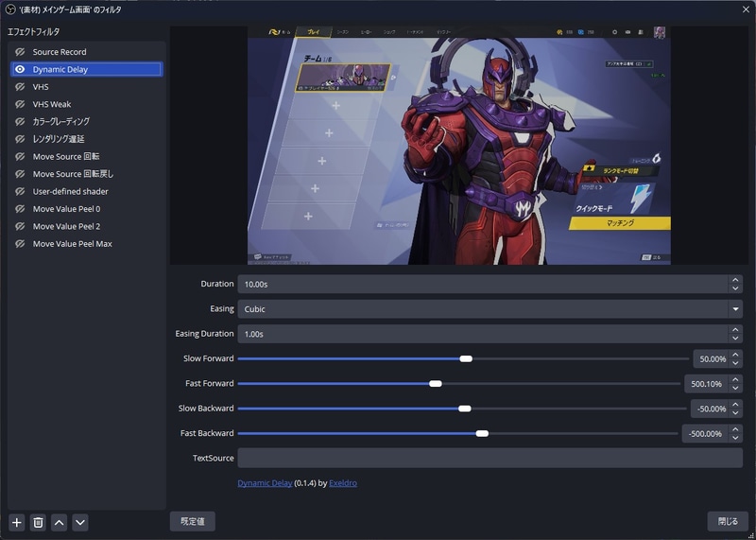Click the Fast Forward 500.10% value box
Screen dimensions: 756x540
[x=706, y=384]
